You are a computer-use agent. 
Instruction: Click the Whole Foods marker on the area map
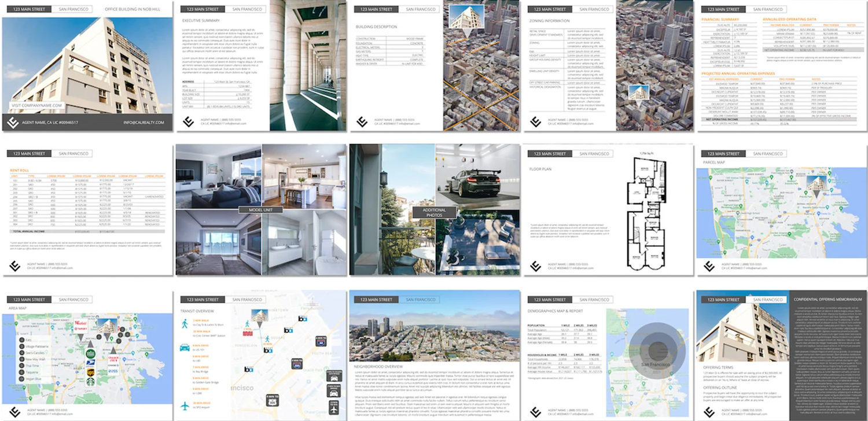91,353
